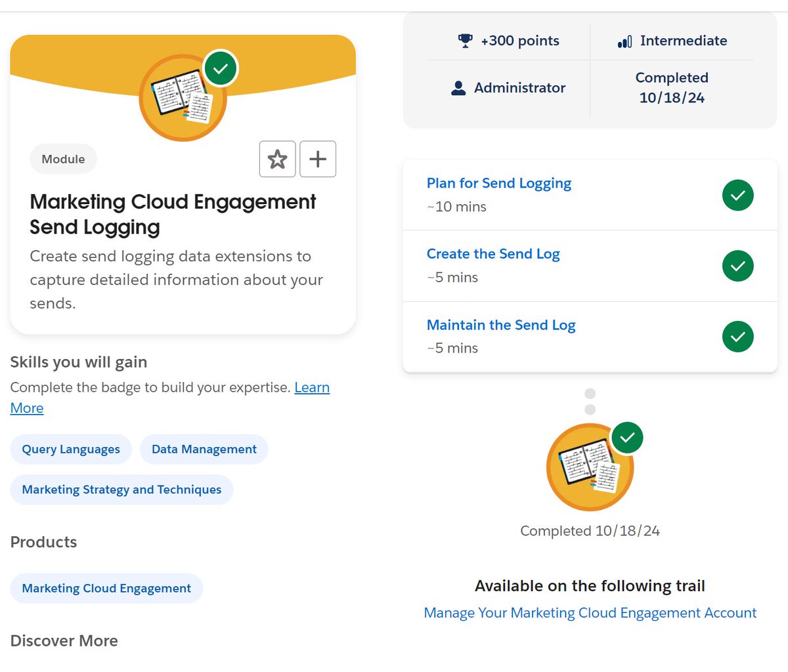Select Marketing Strategy and Techniques tag
The image size is (788, 672).
pyautogui.click(x=121, y=490)
